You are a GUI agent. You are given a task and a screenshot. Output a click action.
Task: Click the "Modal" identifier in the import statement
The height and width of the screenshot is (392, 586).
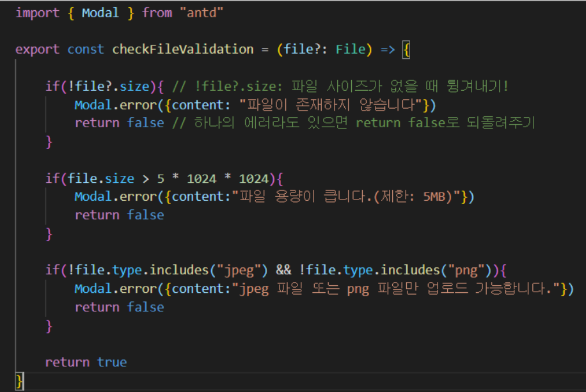(100, 13)
